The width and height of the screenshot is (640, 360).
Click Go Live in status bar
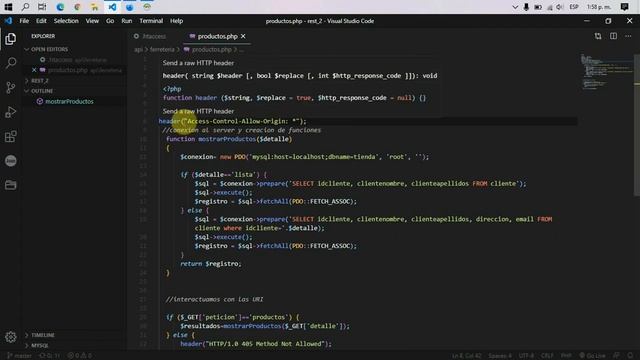tap(592, 356)
